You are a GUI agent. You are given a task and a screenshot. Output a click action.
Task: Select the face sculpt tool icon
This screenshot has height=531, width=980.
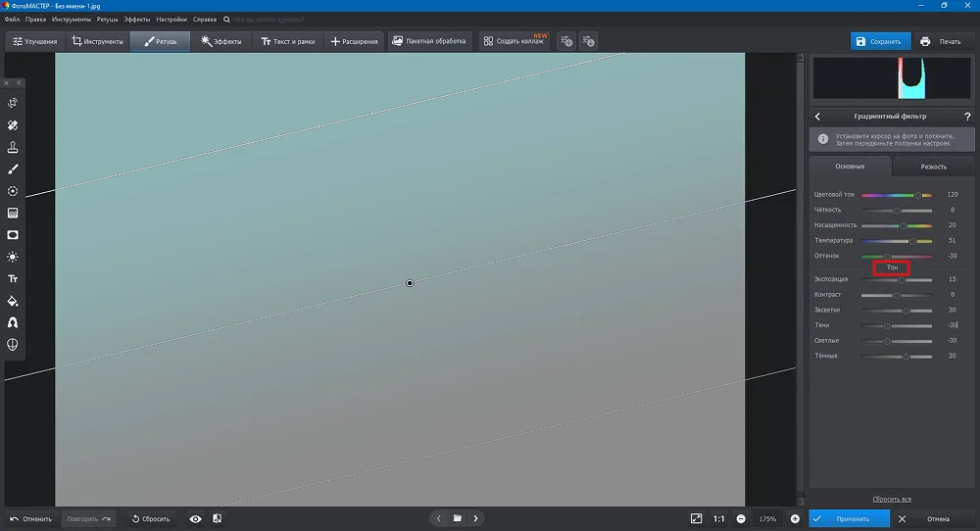point(13,344)
